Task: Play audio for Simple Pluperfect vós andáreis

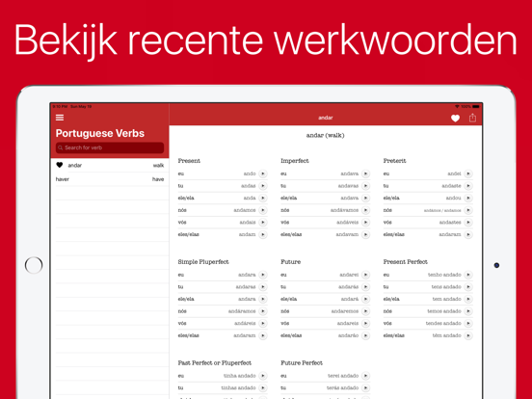Action: 263,323
